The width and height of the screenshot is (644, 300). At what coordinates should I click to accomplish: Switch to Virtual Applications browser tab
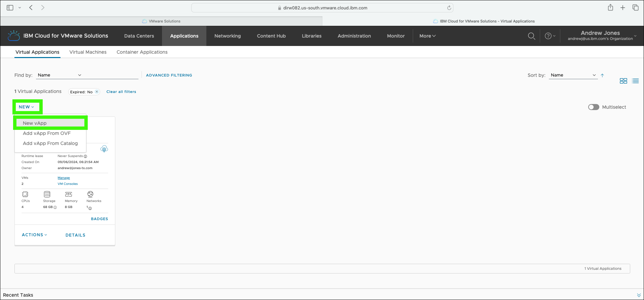[483, 21]
